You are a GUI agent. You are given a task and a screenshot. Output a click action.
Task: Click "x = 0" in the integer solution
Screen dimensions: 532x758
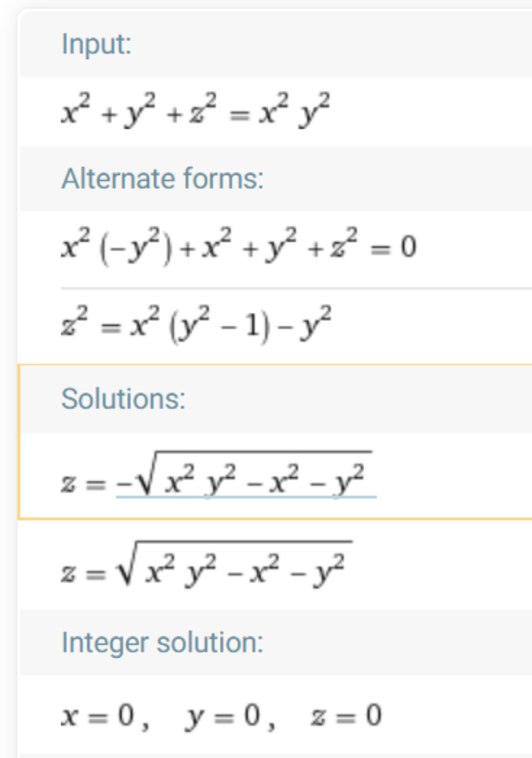(x=99, y=716)
